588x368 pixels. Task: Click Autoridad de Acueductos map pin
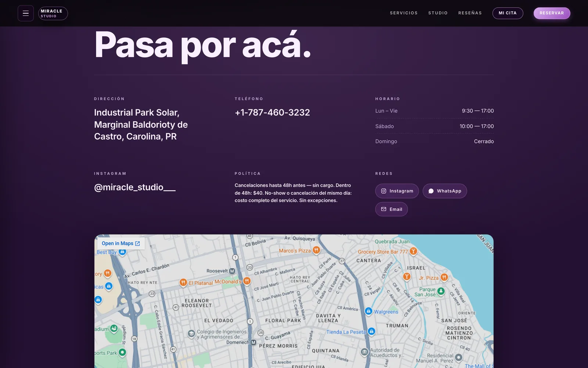364,352
